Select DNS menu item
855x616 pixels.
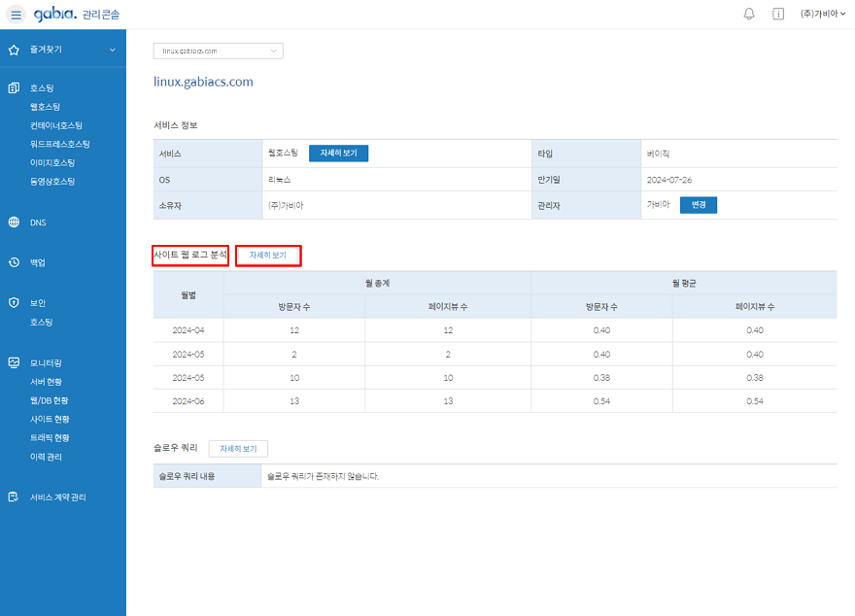(38, 222)
